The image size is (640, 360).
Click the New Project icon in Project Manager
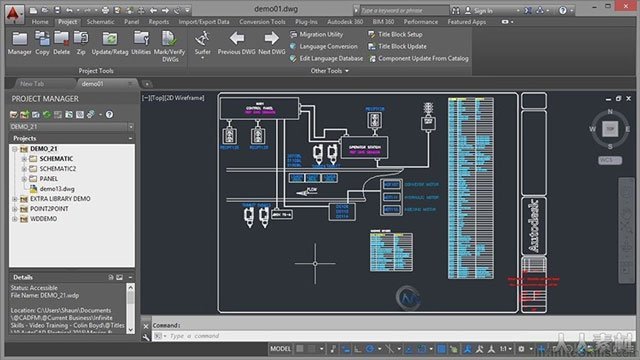pos(25,115)
